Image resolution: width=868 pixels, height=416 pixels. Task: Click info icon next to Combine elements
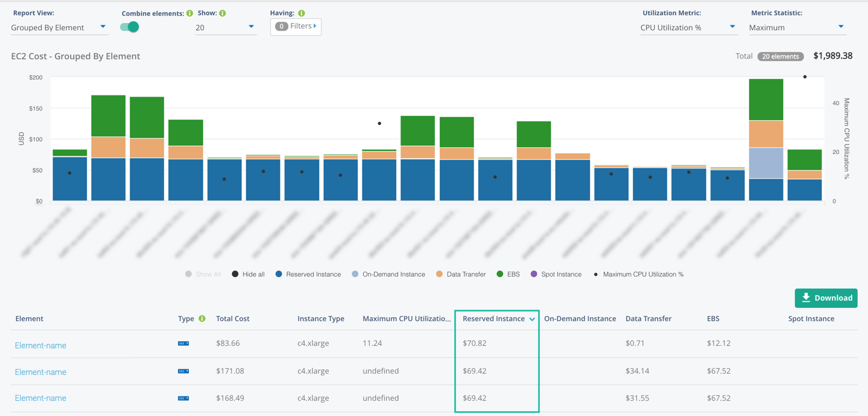(190, 13)
